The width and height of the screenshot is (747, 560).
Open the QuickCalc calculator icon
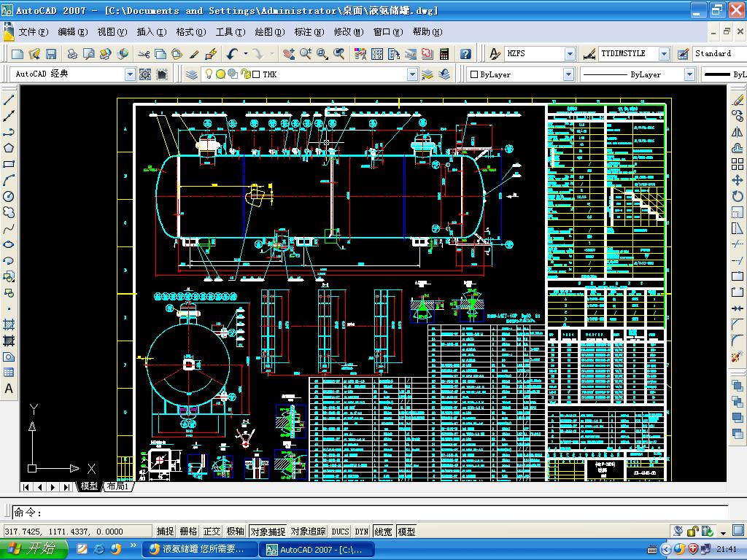point(444,54)
